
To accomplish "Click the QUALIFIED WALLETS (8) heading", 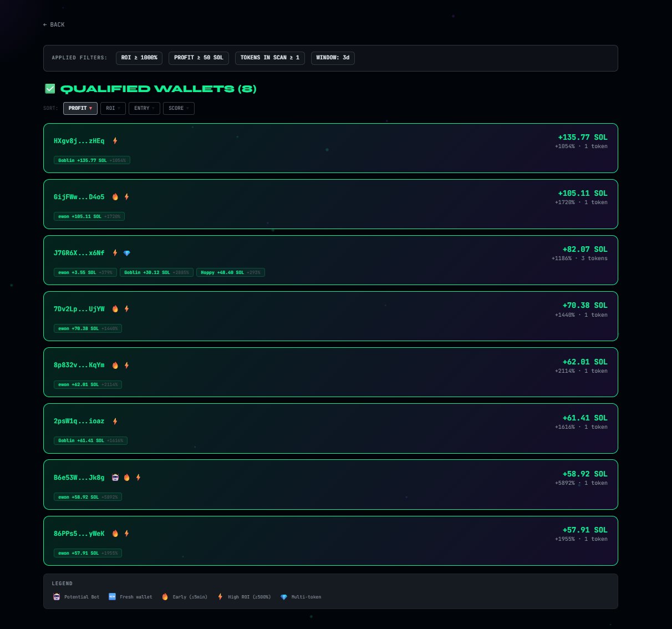I will (x=158, y=89).
